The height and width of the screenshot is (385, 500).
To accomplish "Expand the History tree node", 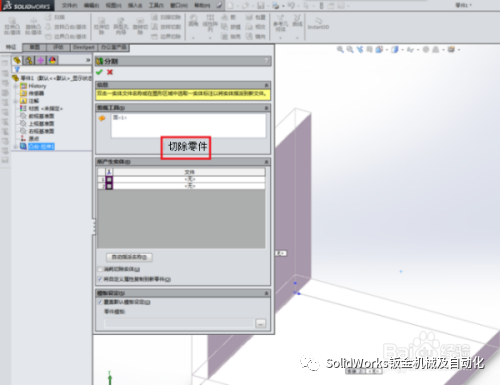I will coord(15,86).
